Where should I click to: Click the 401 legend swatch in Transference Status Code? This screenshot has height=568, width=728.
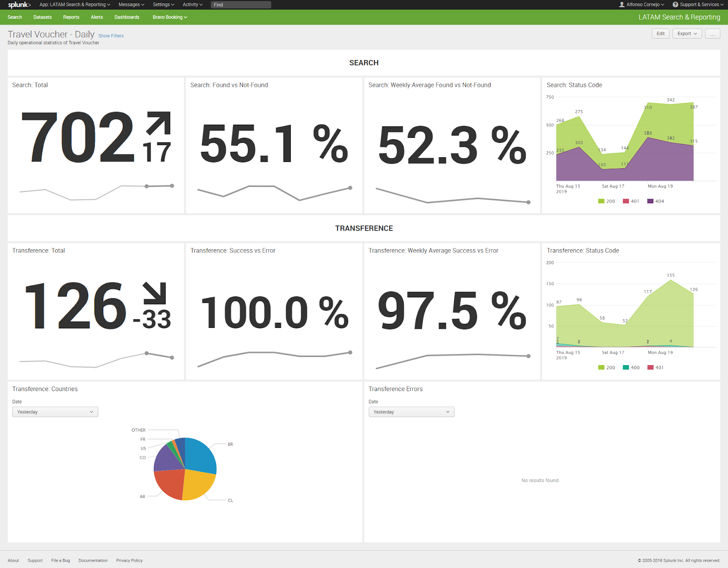[650, 367]
